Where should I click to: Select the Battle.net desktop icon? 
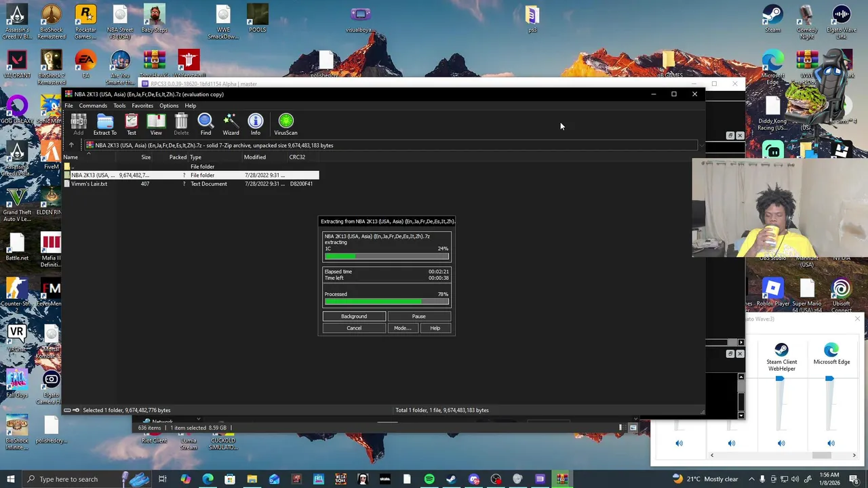[17, 247]
